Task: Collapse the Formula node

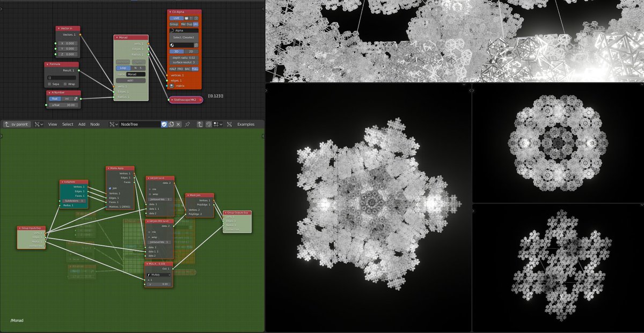Action: click(x=47, y=64)
